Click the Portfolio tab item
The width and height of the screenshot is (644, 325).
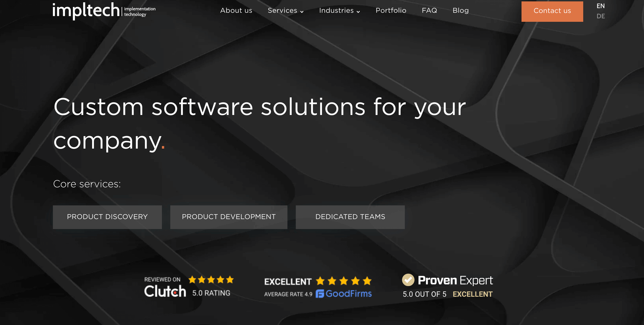click(x=390, y=11)
